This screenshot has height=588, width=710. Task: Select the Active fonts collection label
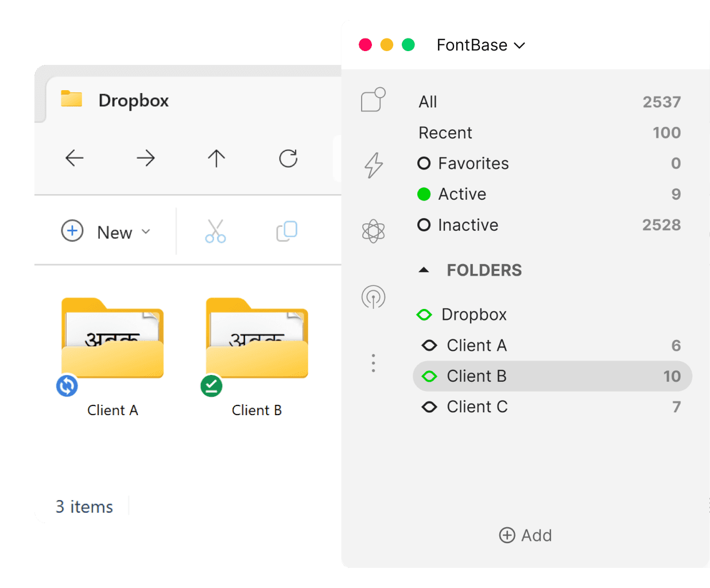click(x=462, y=194)
